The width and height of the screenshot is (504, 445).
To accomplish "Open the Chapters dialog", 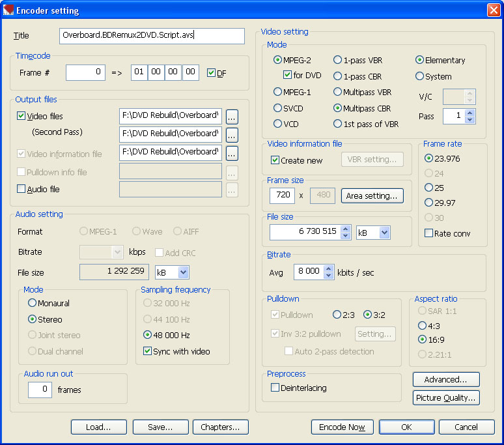I will point(221,427).
